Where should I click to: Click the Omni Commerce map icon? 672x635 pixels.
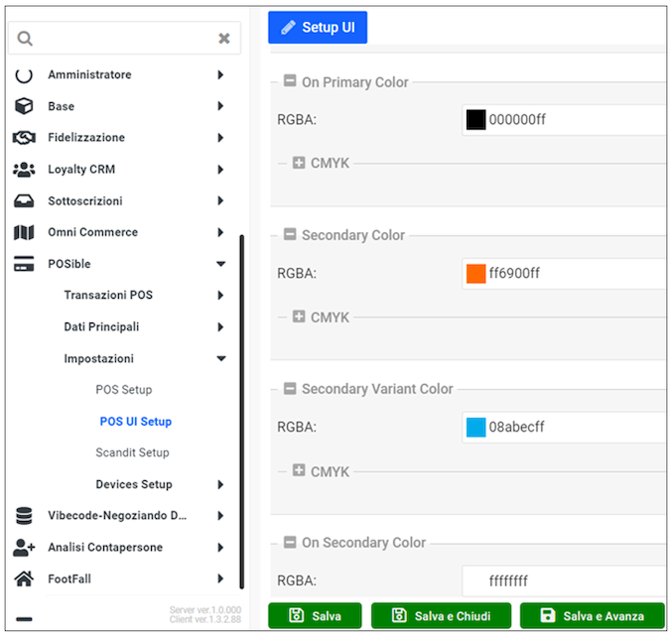(x=25, y=232)
